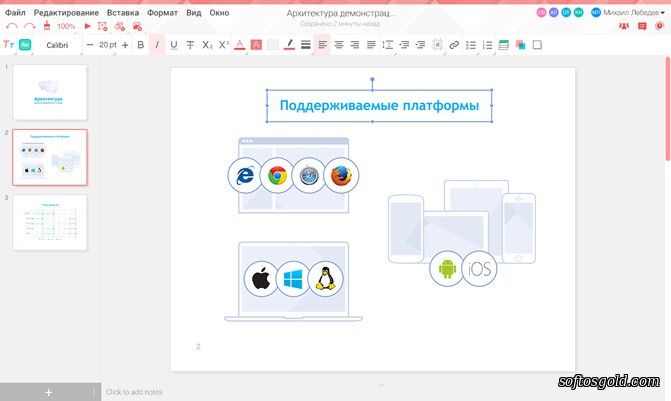Open the Окно menu
The image size is (671, 401).
pyautogui.click(x=219, y=13)
